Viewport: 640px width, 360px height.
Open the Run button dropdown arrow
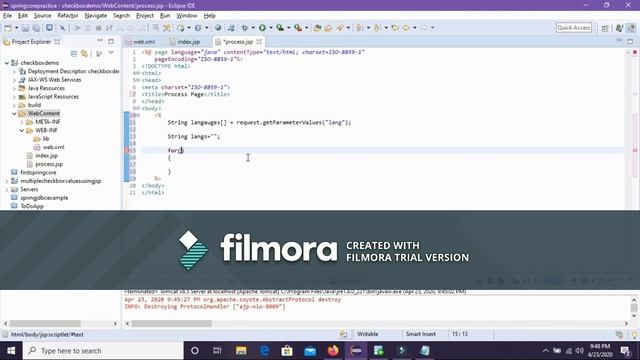pyautogui.click(x=270, y=28)
